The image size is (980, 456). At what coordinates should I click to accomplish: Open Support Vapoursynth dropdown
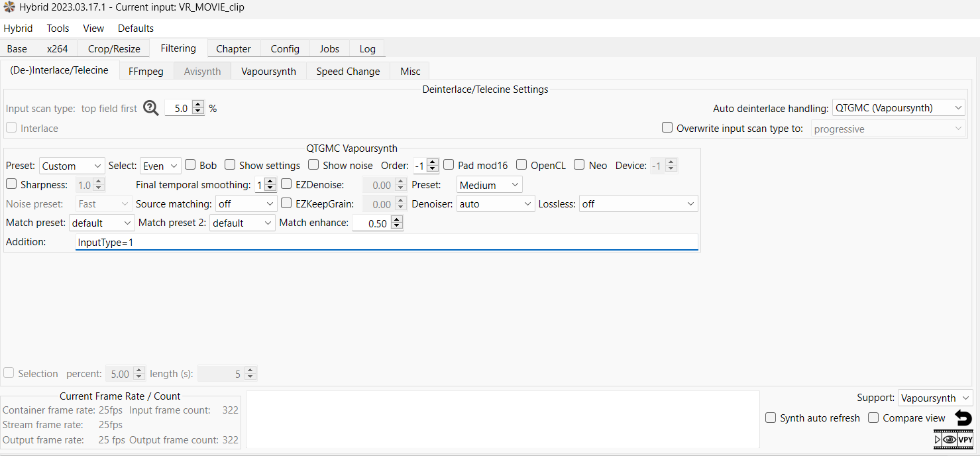click(x=936, y=398)
